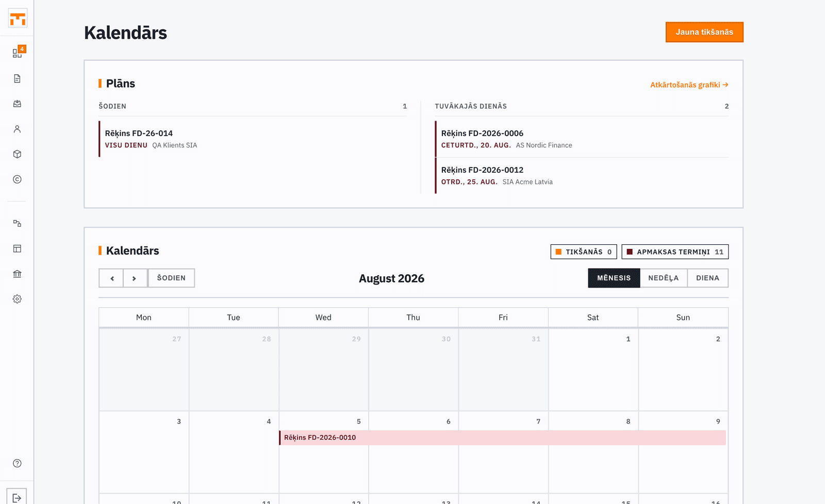
Task: Click the date label Otrd., 25. aug.
Action: tap(469, 182)
